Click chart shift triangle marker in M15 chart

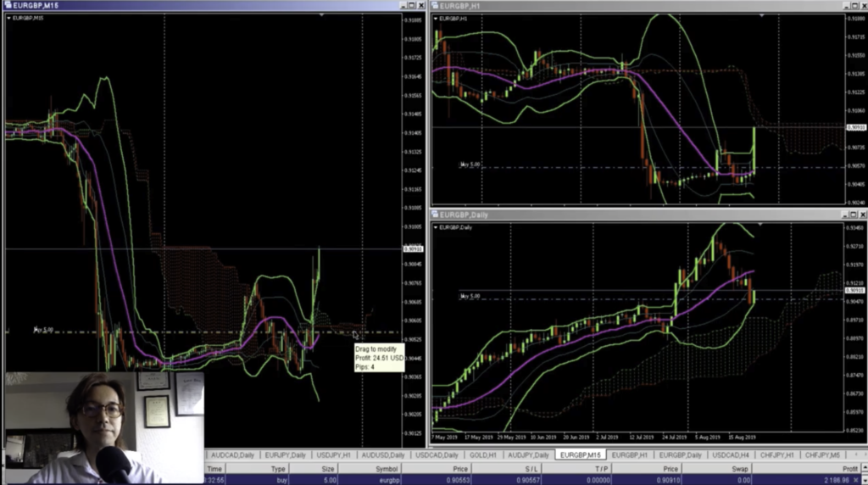tap(321, 15)
